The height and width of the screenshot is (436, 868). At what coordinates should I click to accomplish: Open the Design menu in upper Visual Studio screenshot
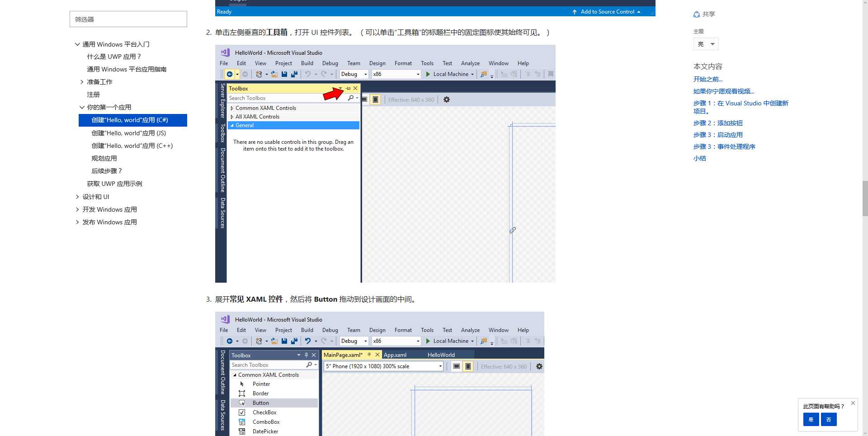(x=377, y=63)
